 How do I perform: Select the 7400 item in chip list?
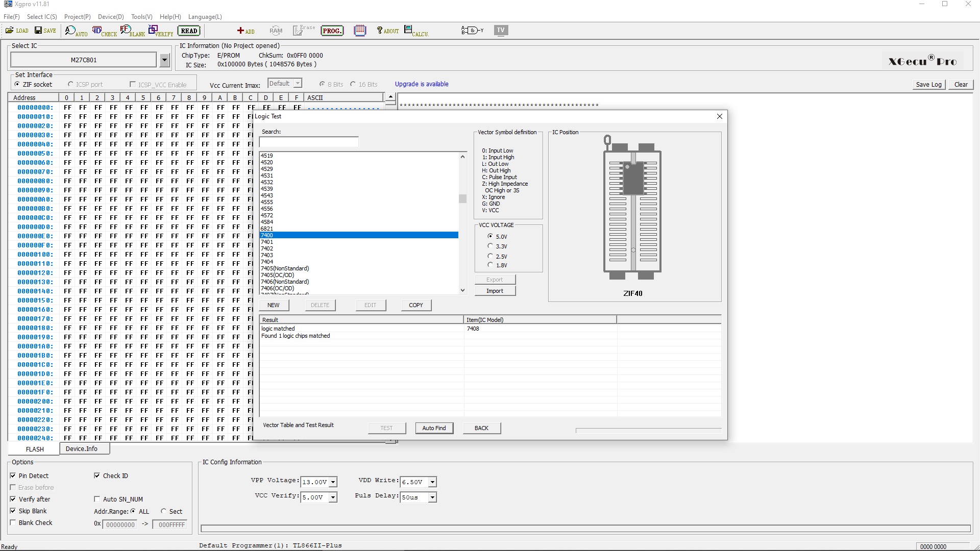tap(359, 235)
